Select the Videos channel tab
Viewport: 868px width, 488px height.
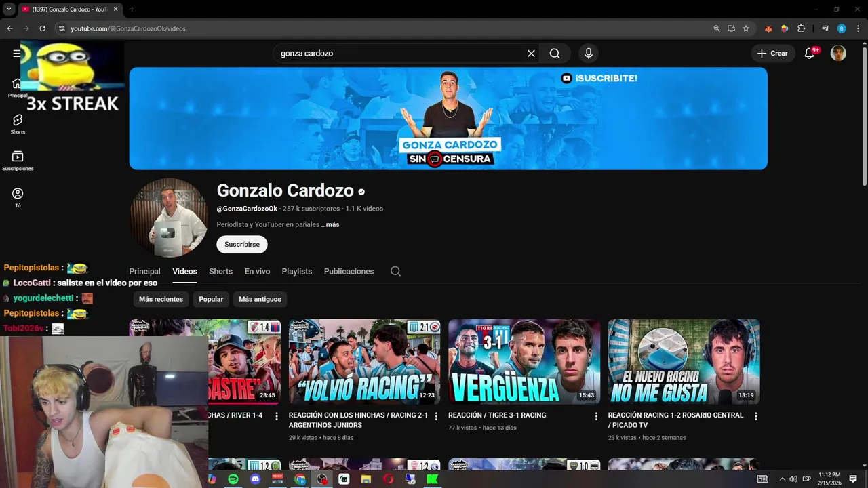(x=184, y=271)
